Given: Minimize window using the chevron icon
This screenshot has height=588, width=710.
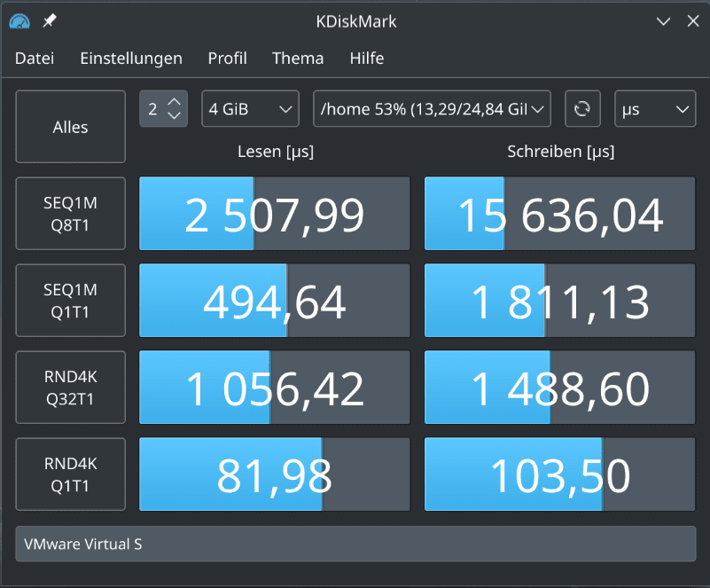Looking at the screenshot, I should [x=663, y=21].
